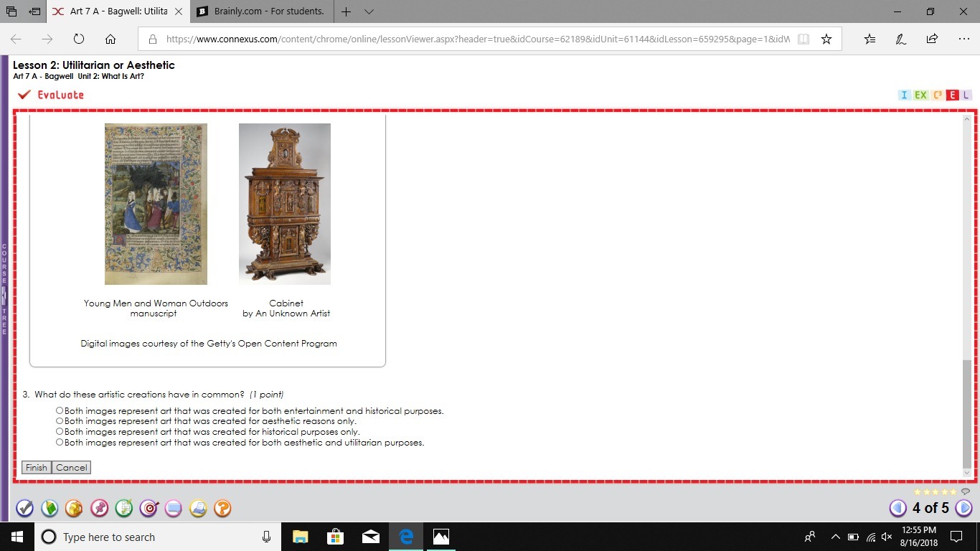
Task: Go to the next lesson page arrow
Action: 963,508
